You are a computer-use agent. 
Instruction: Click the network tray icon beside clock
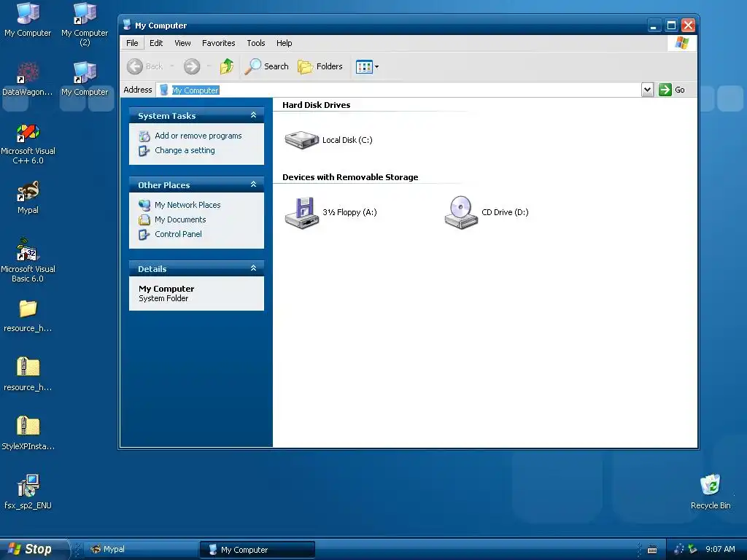[x=693, y=549]
